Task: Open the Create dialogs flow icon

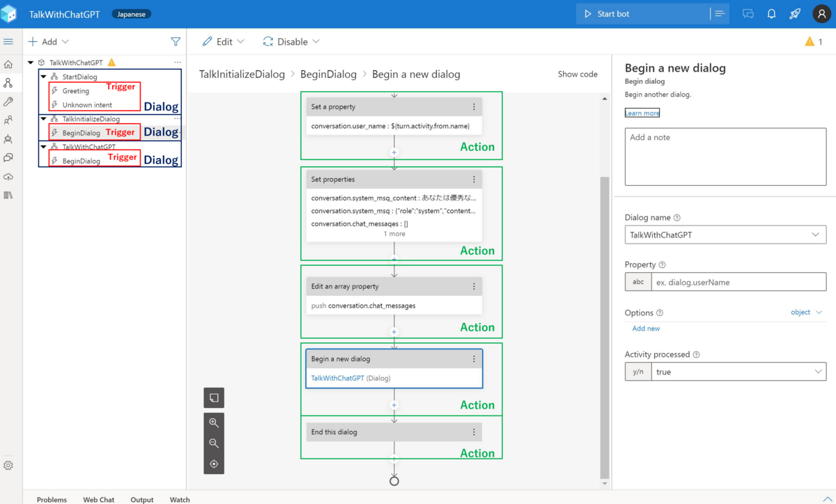Action: coord(8,83)
